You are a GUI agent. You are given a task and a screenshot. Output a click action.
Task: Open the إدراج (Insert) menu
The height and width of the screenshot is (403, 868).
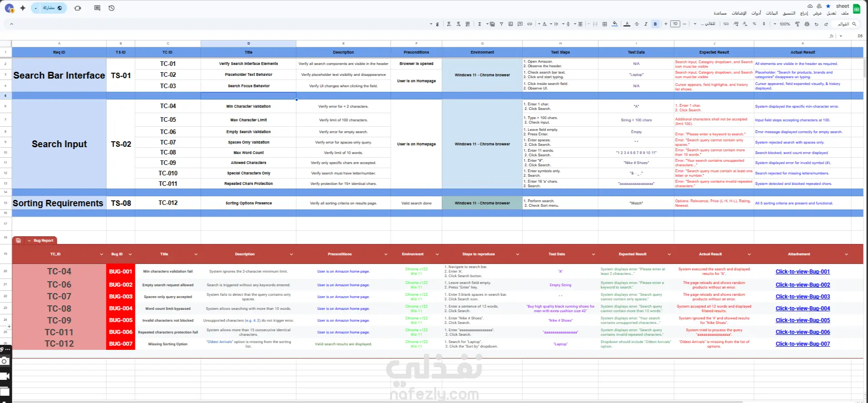click(804, 13)
